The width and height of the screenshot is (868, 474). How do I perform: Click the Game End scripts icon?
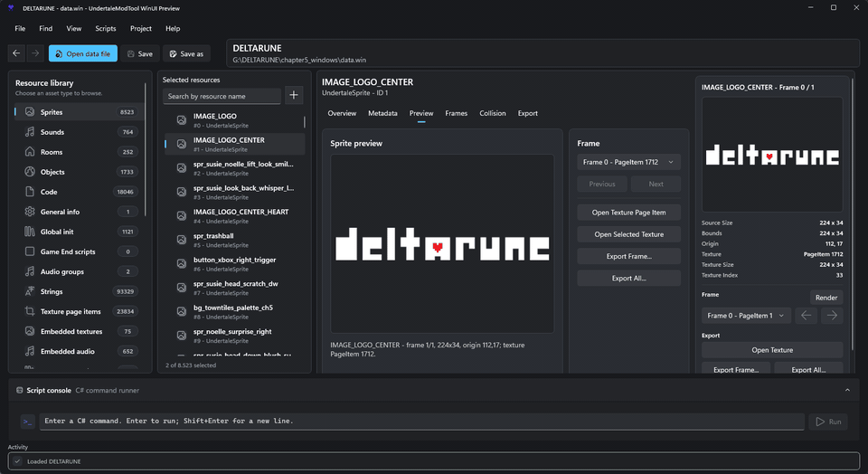click(x=30, y=251)
